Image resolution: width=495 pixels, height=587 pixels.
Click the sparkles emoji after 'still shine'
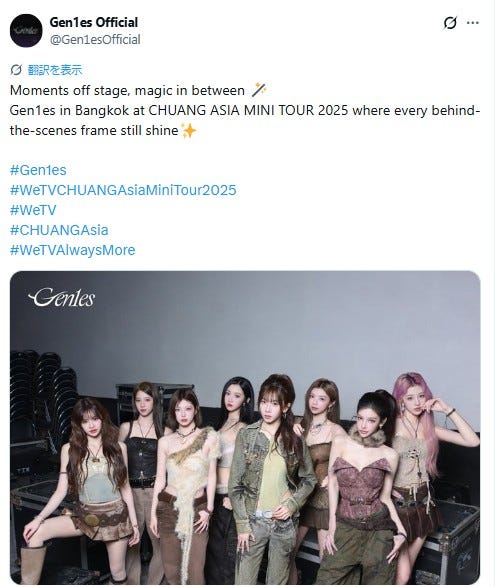(188, 131)
